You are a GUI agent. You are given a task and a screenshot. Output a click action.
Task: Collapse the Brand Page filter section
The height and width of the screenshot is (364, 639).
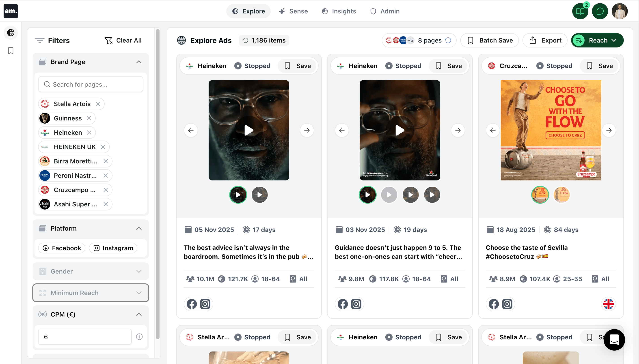pyautogui.click(x=139, y=62)
